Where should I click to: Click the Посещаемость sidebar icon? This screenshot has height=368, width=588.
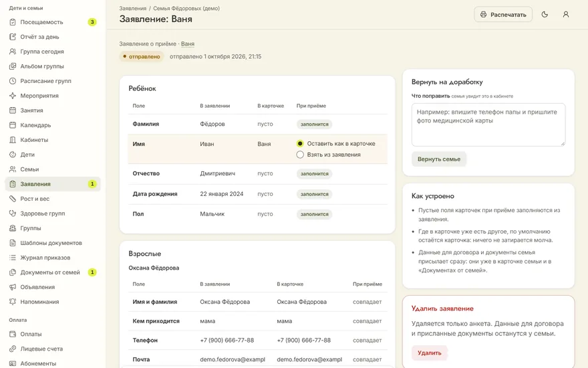(x=13, y=22)
